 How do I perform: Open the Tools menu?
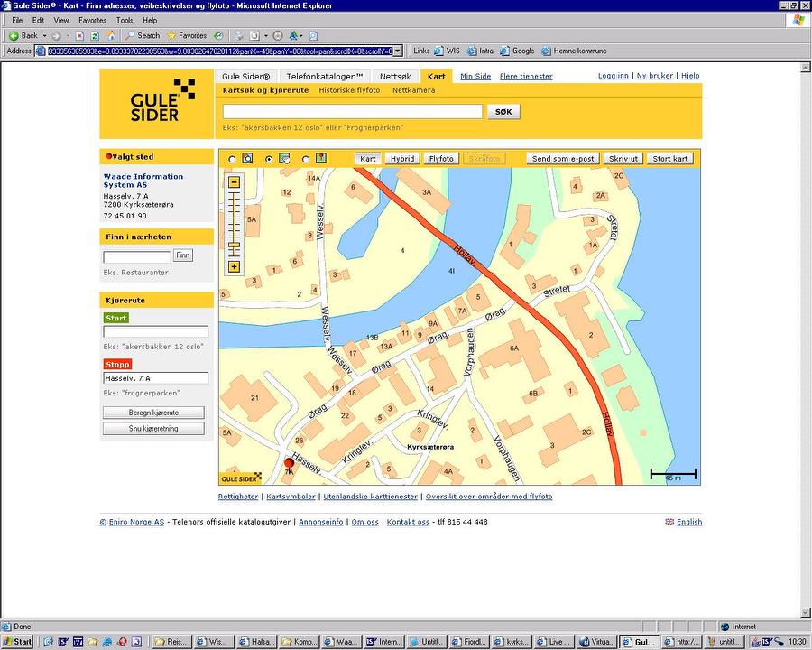click(125, 20)
